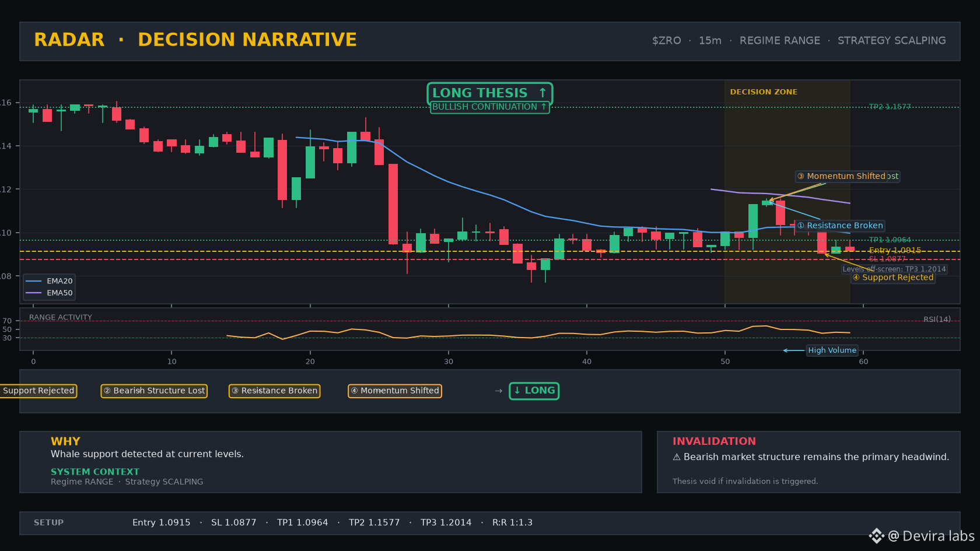Click the arrow icon before LONG badge
The height and width of the screenshot is (551, 980).
coord(499,391)
